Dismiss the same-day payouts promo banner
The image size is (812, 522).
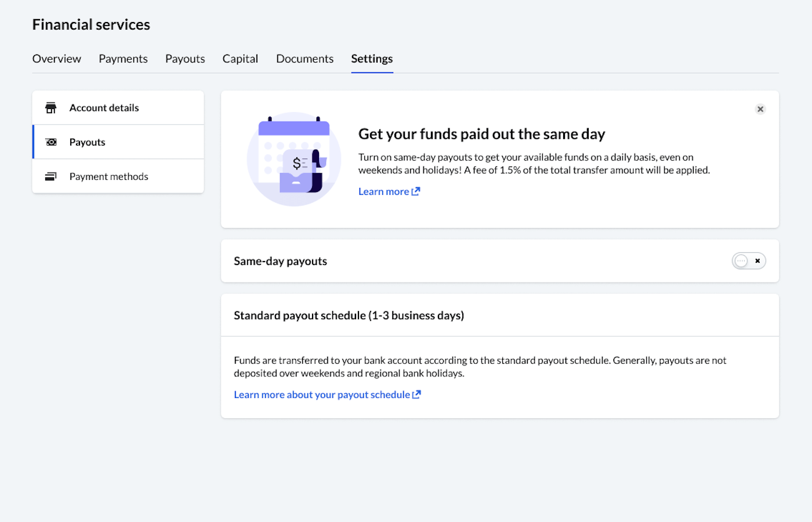click(760, 109)
